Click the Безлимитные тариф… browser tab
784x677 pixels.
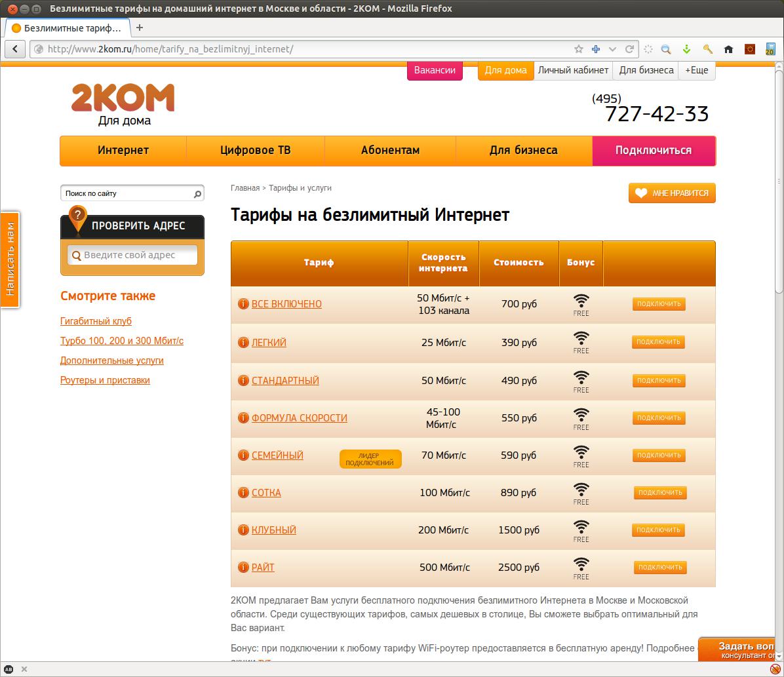[68, 28]
